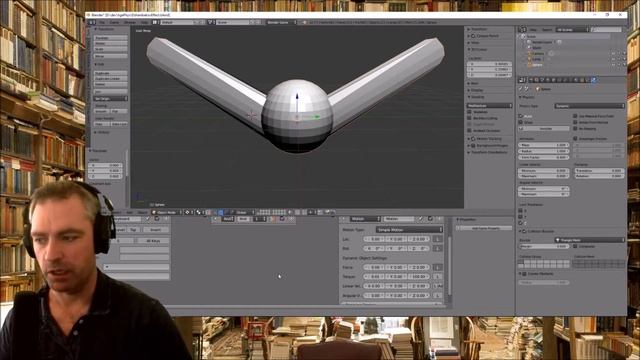Image resolution: width=640 pixels, height=360 pixels.
Task: Toggle the Camera row renderable icon
Action: 624,53
